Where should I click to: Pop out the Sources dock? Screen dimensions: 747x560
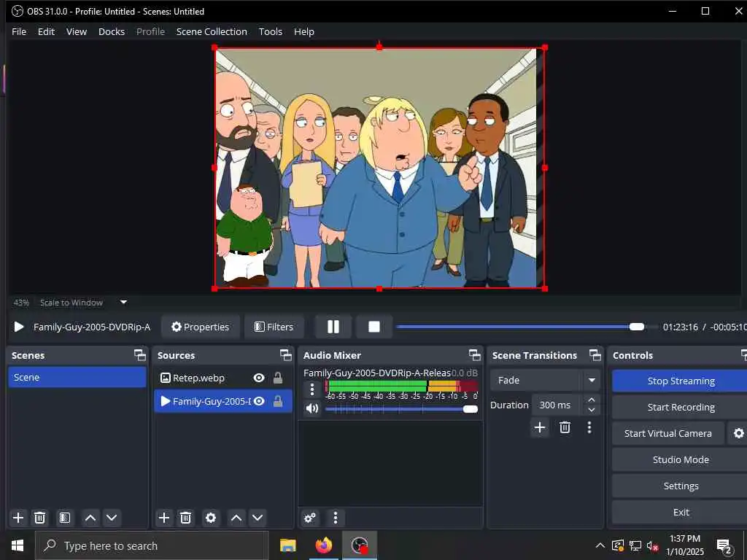285,355
